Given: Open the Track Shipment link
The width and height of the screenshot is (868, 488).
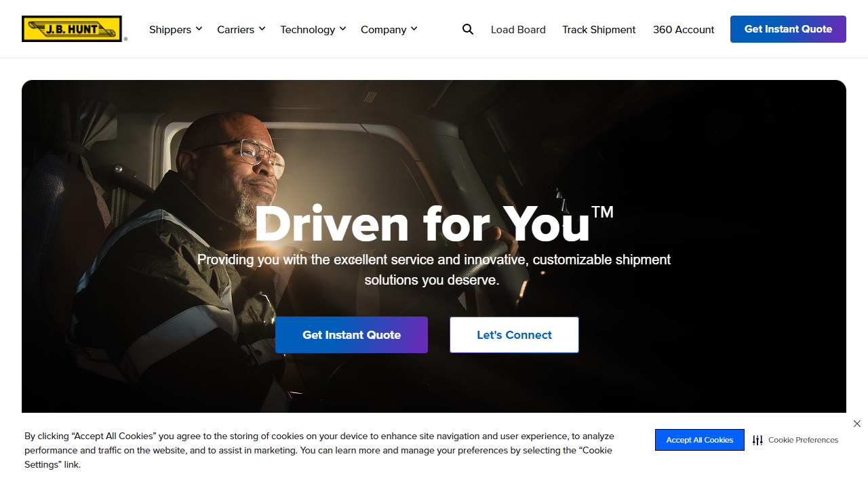Looking at the screenshot, I should tap(599, 29).
